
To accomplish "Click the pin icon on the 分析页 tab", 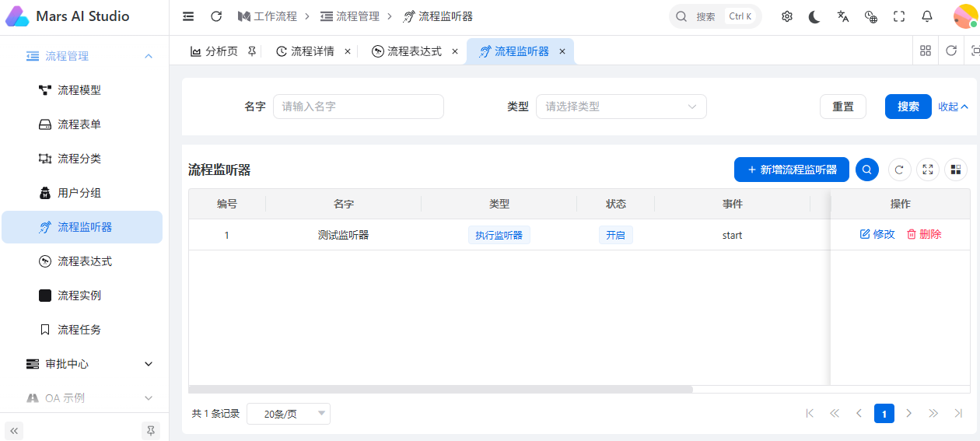I will (x=251, y=51).
